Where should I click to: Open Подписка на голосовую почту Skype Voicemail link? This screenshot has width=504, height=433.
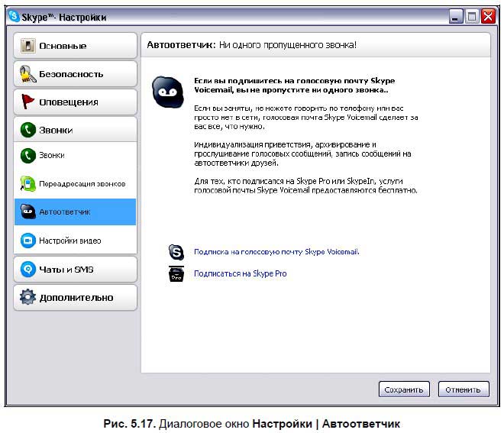click(276, 251)
